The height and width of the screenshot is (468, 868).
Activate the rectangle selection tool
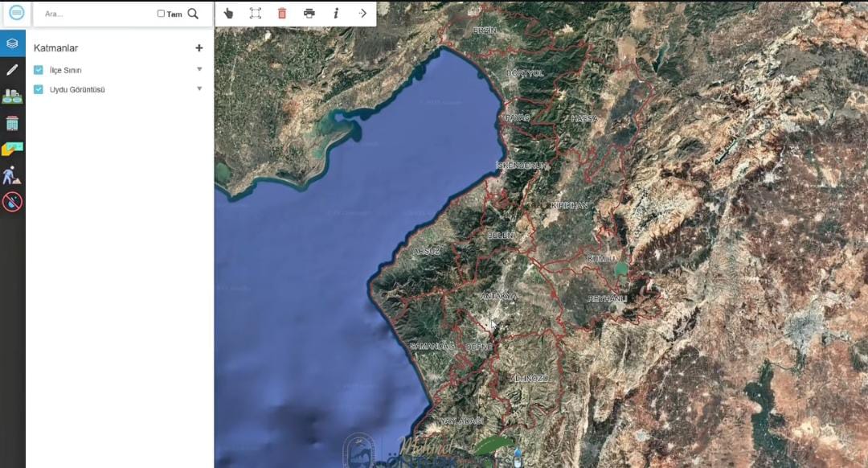coord(255,13)
